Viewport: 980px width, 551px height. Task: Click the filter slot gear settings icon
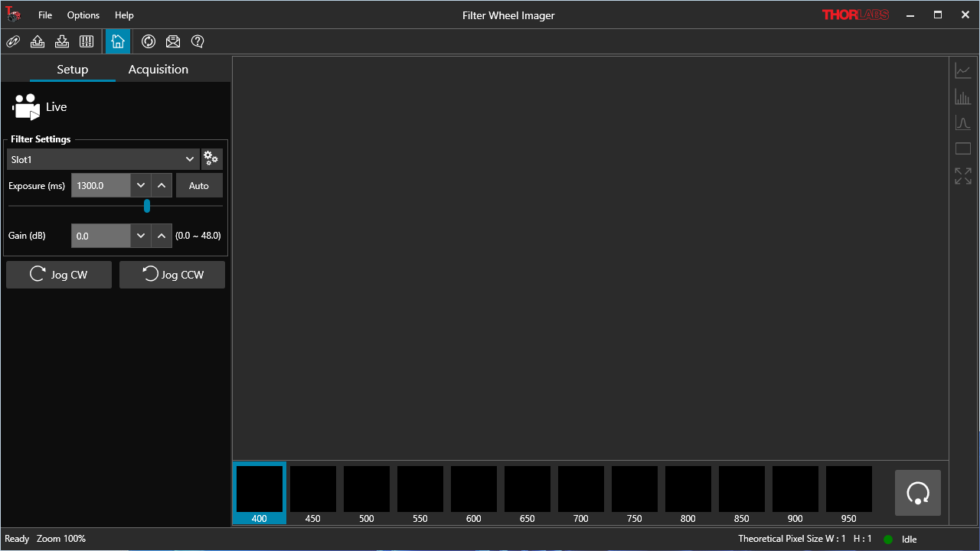point(211,159)
